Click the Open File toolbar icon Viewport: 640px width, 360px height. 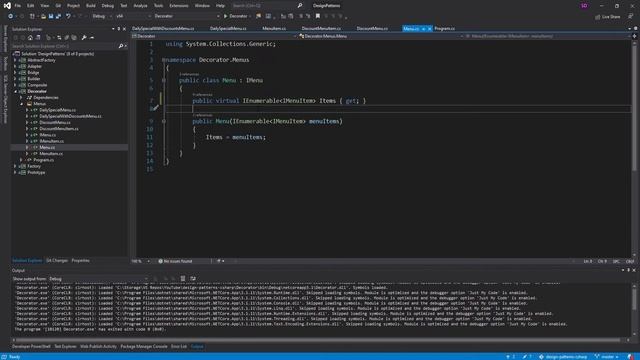[x=43, y=16]
